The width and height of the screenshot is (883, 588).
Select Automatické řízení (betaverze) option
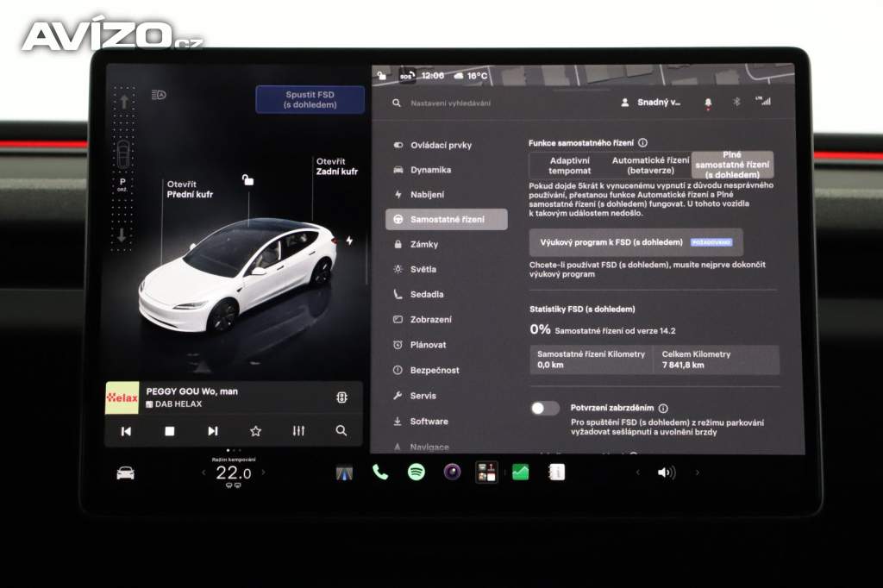650,165
